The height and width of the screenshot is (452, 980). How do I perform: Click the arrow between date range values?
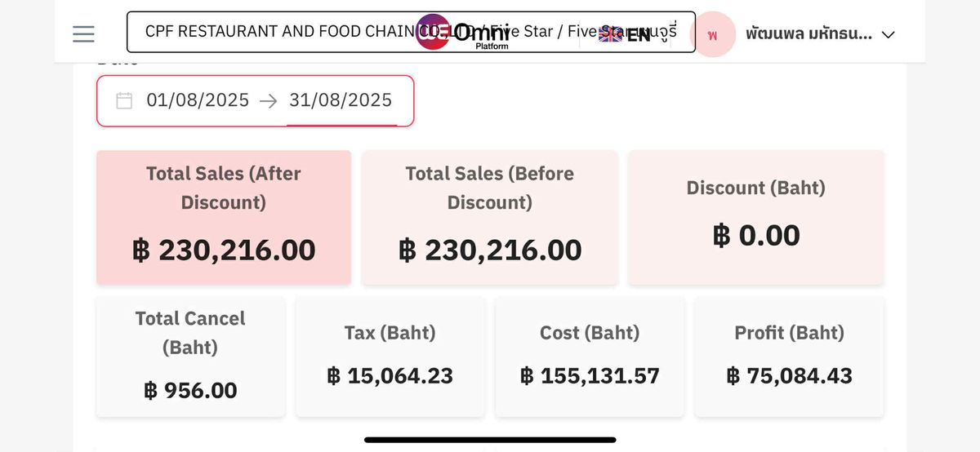pyautogui.click(x=269, y=100)
